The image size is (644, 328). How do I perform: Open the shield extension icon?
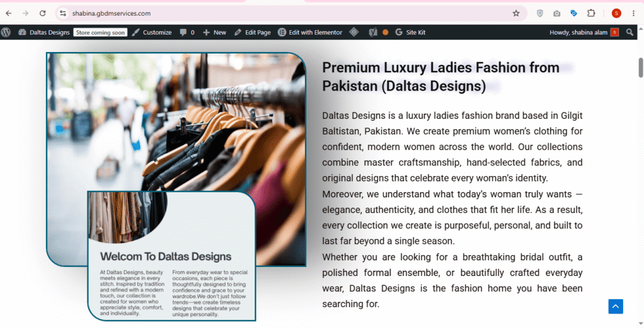pos(540,13)
